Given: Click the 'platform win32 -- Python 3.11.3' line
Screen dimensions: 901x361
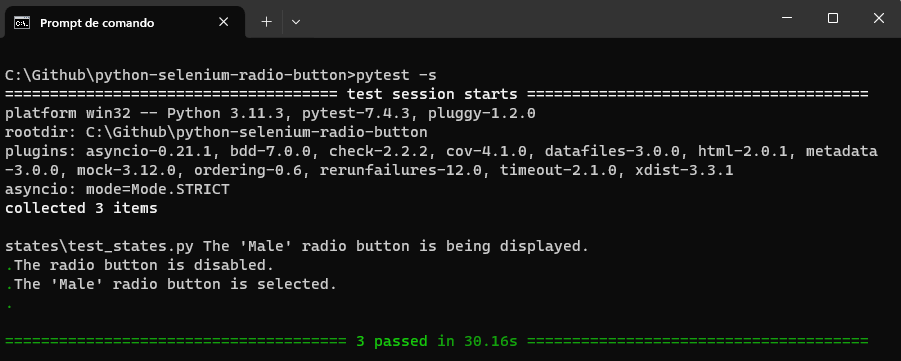Looking at the screenshot, I should pyautogui.click(x=270, y=113).
